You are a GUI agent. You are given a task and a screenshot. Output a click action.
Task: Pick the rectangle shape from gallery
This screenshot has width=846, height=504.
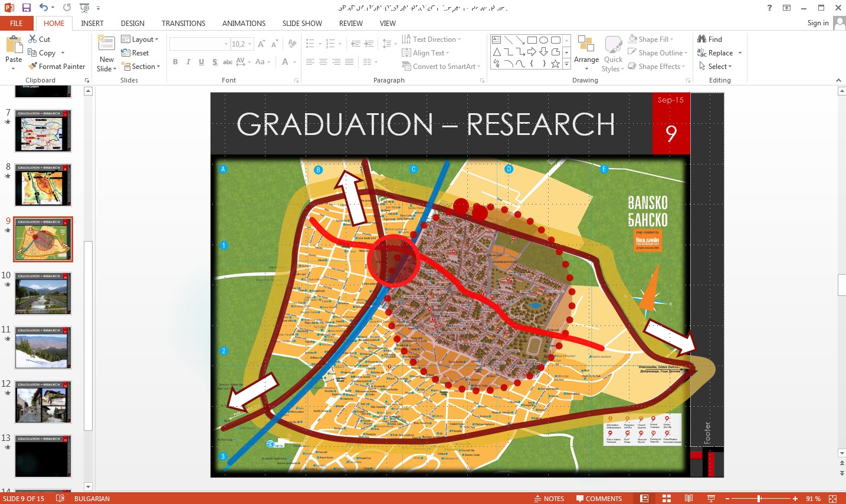click(x=532, y=40)
